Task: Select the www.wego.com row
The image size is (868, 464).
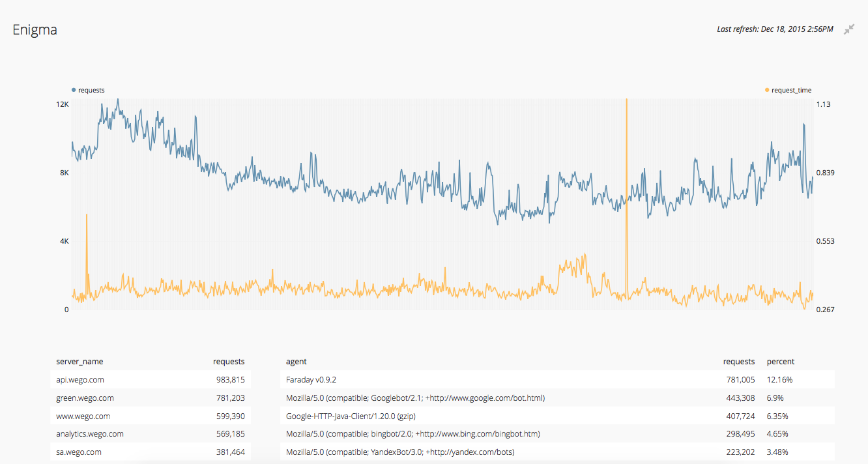Action: [x=150, y=416]
